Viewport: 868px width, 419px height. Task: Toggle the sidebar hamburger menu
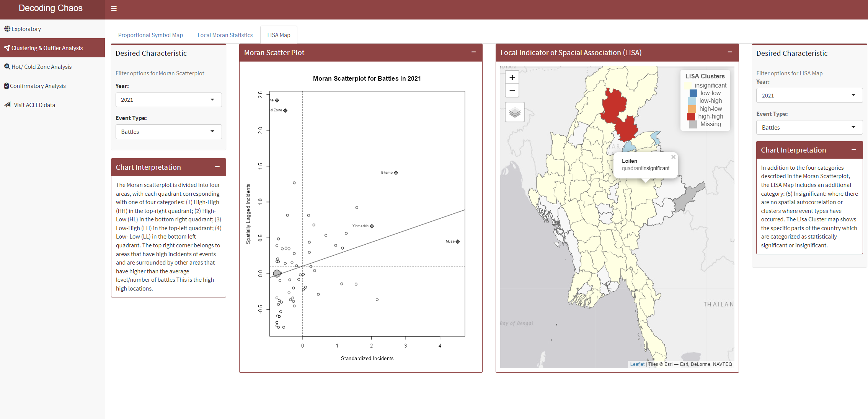114,8
